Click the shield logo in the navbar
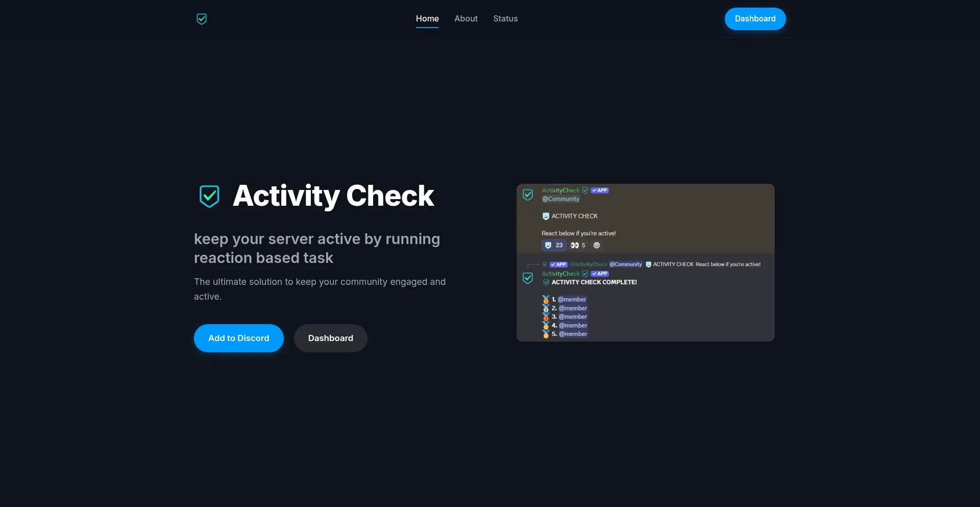Image resolution: width=980 pixels, height=507 pixels. pyautogui.click(x=202, y=19)
